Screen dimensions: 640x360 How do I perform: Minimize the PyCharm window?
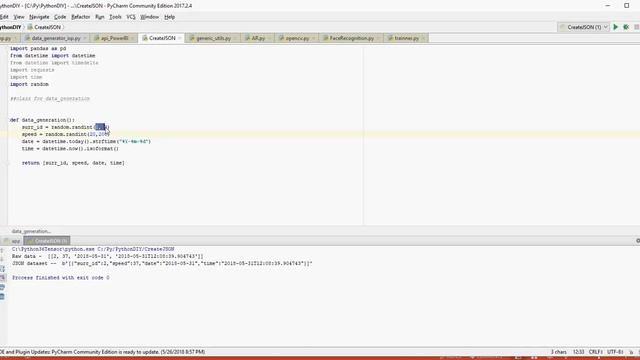(608, 6)
